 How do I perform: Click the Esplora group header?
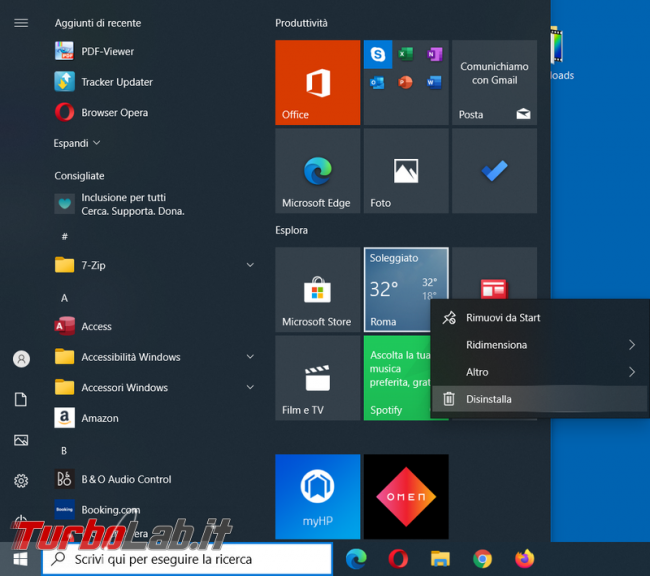point(291,230)
